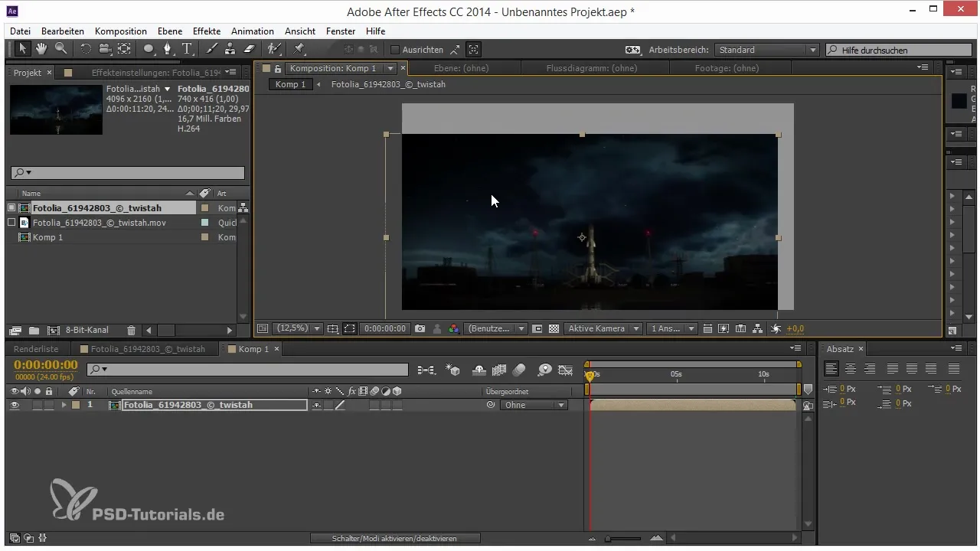Open the 1 Ans... view layout dropdown
This screenshot has width=980, height=551.
click(671, 328)
